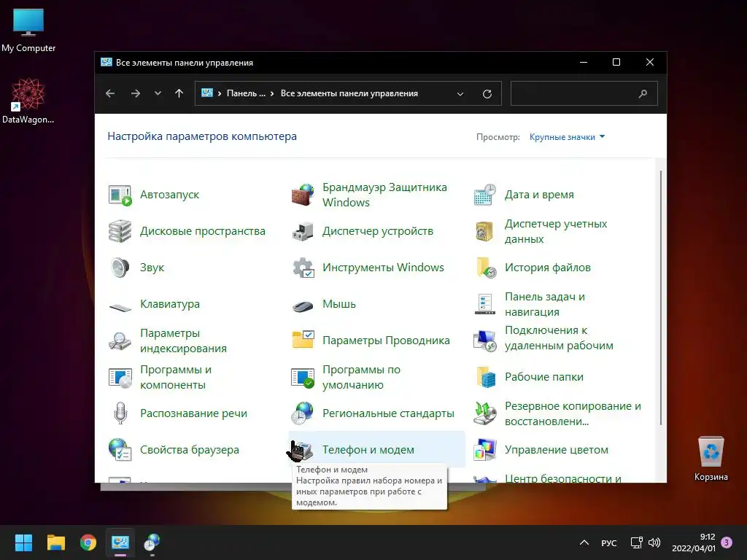
Task: Click the Windows Defender Firewall brick icon
Action: point(303,195)
